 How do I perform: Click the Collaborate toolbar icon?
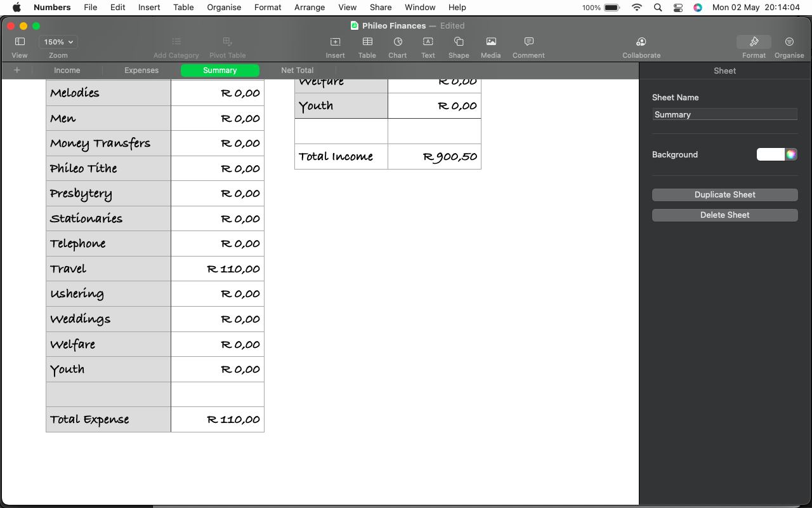pyautogui.click(x=641, y=42)
